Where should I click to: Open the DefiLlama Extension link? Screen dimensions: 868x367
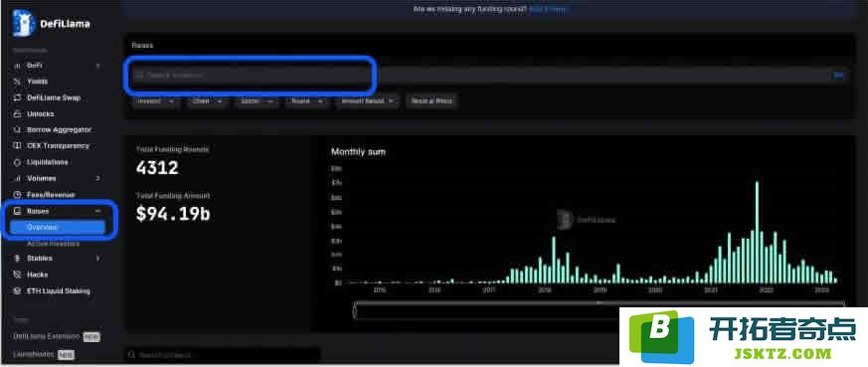[x=47, y=337]
